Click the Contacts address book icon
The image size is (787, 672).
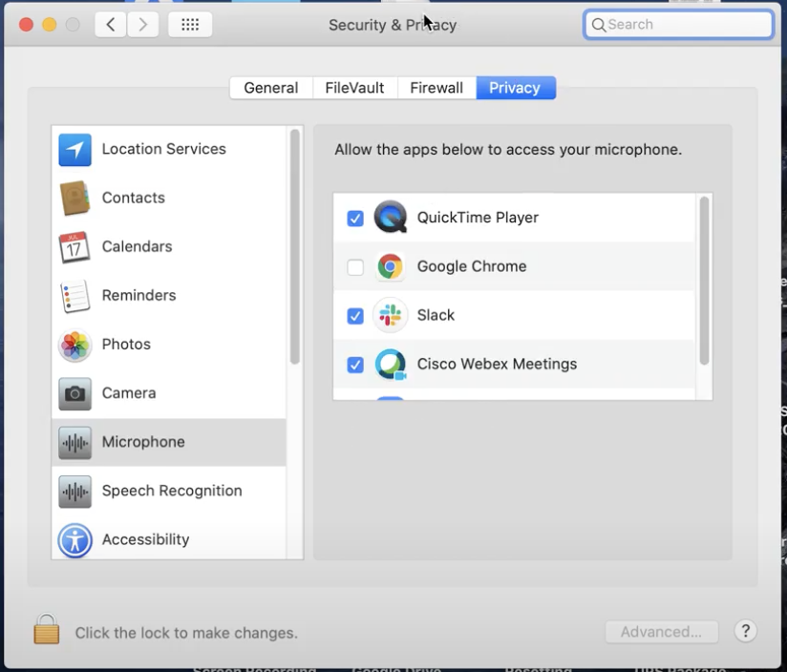click(x=74, y=199)
